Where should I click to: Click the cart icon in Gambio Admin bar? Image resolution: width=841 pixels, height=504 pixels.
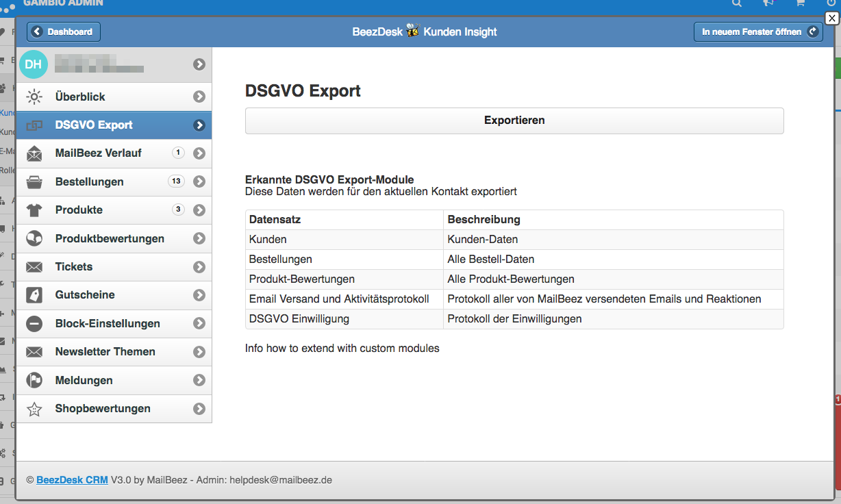(x=799, y=3)
